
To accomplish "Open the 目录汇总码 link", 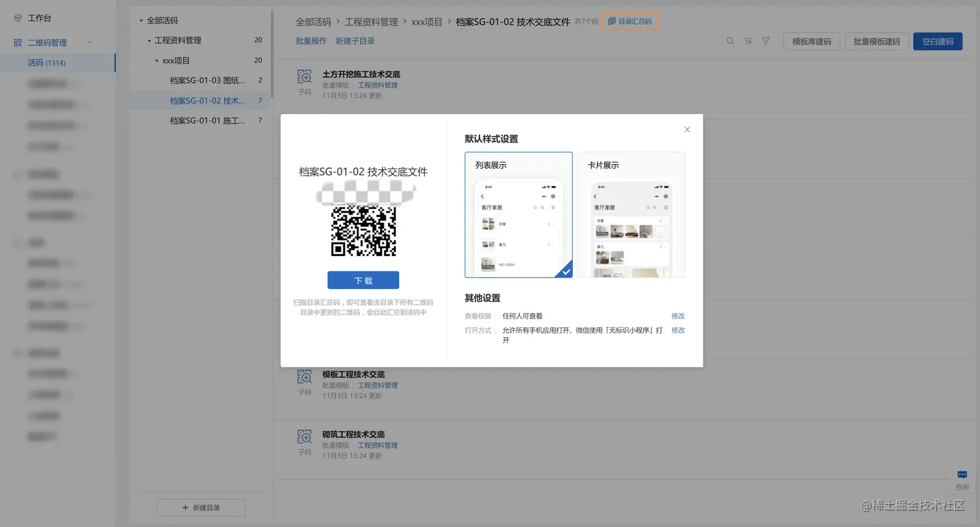I will [x=630, y=21].
